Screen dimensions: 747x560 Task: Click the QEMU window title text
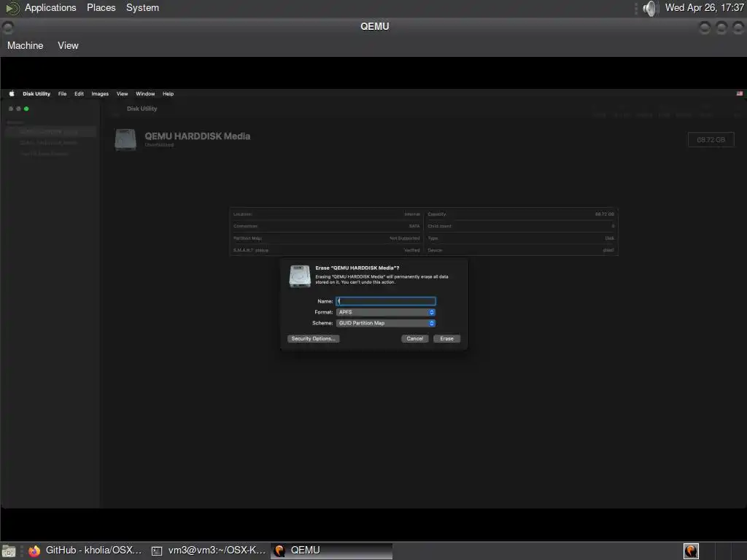[x=374, y=27]
